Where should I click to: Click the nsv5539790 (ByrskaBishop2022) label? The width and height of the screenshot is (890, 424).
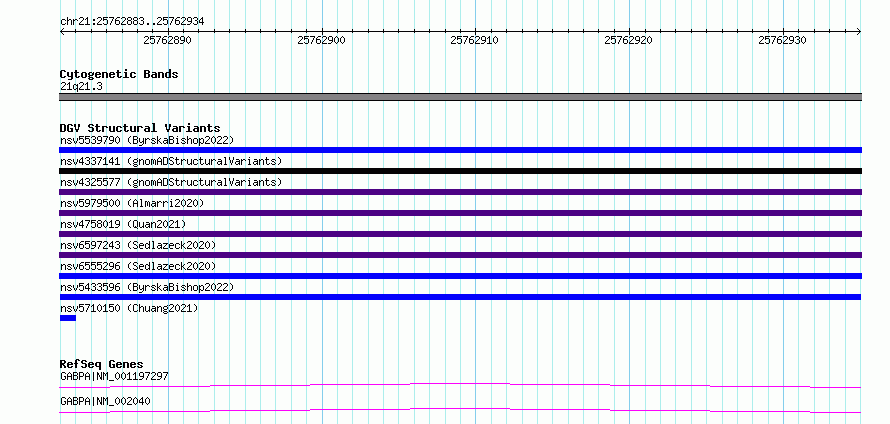146,140
